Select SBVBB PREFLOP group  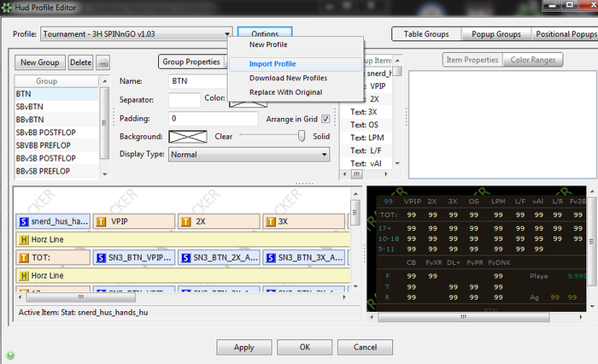56,145
